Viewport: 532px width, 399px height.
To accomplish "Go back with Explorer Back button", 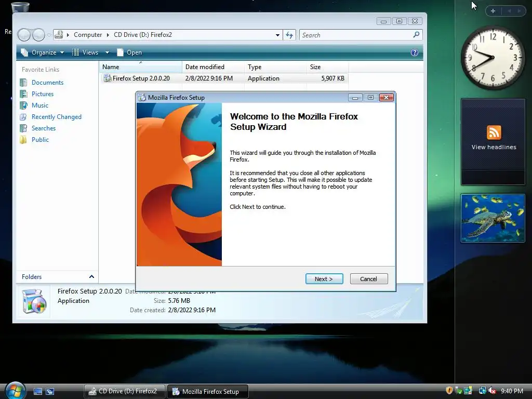I will pos(24,35).
